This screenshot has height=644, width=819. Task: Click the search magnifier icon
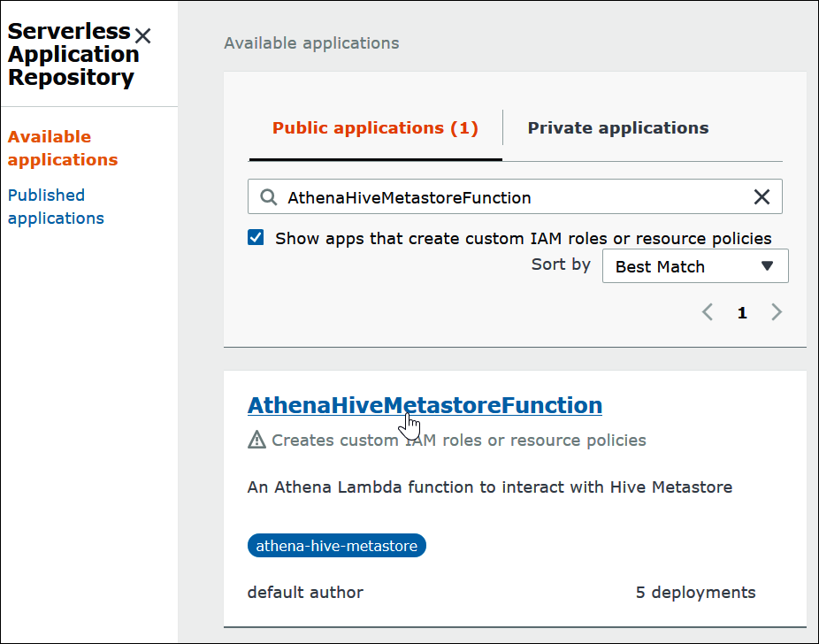coord(267,196)
